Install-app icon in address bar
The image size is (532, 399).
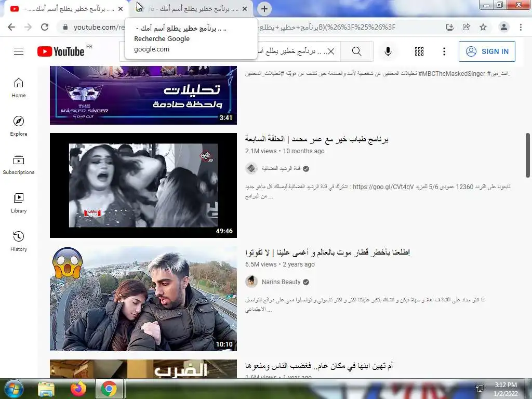coord(449,27)
